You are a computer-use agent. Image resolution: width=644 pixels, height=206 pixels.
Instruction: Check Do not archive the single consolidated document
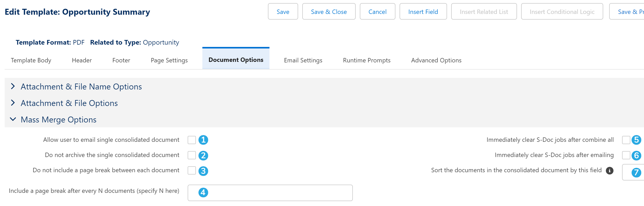192,155
